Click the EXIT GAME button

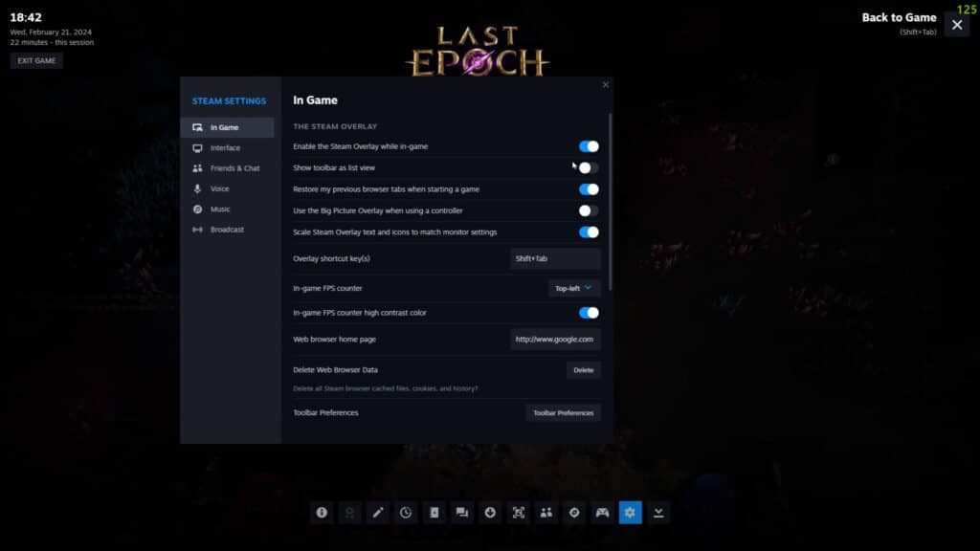point(36,60)
